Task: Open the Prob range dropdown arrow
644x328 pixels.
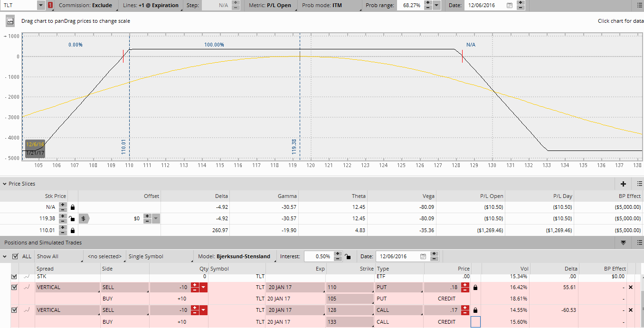Action: tap(436, 5)
